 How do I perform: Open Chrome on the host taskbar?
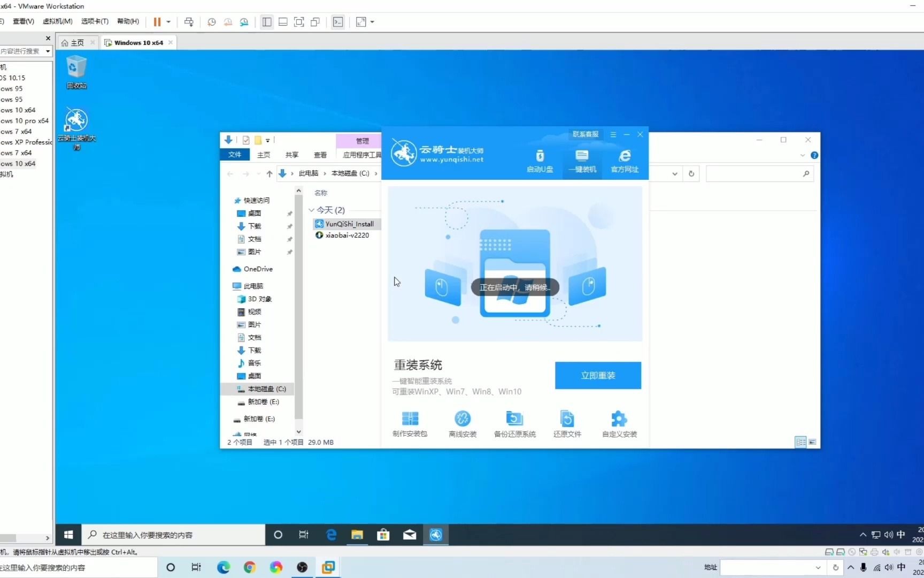[x=250, y=567]
